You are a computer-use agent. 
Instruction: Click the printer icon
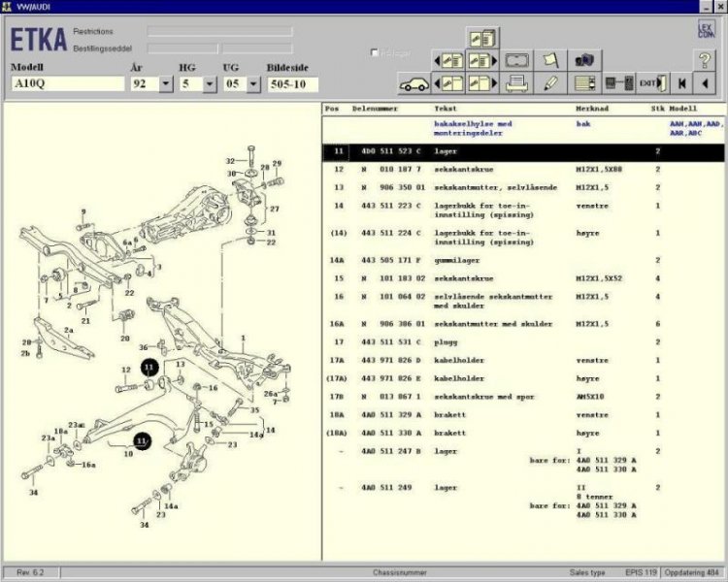click(x=517, y=83)
